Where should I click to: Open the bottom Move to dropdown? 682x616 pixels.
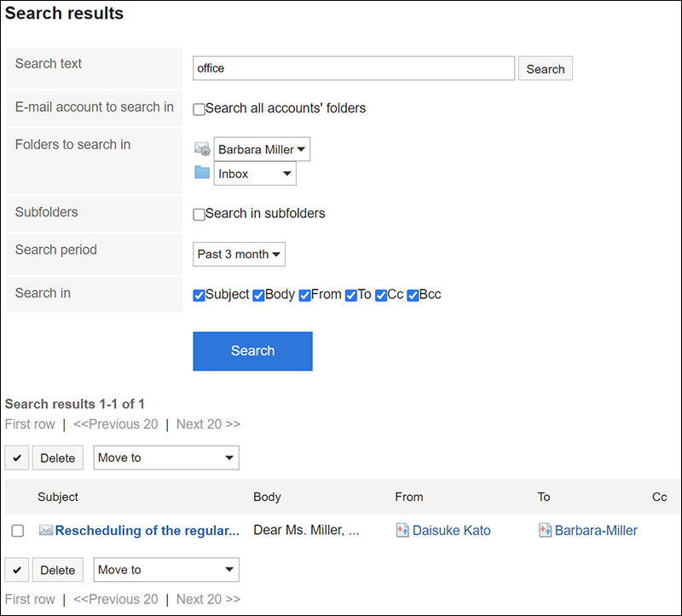pyautogui.click(x=166, y=570)
